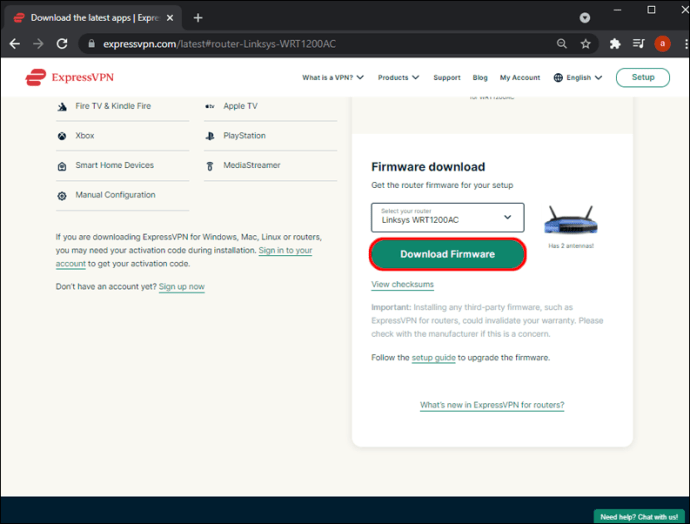Open the setup guide link
The image size is (690, 524).
point(433,358)
